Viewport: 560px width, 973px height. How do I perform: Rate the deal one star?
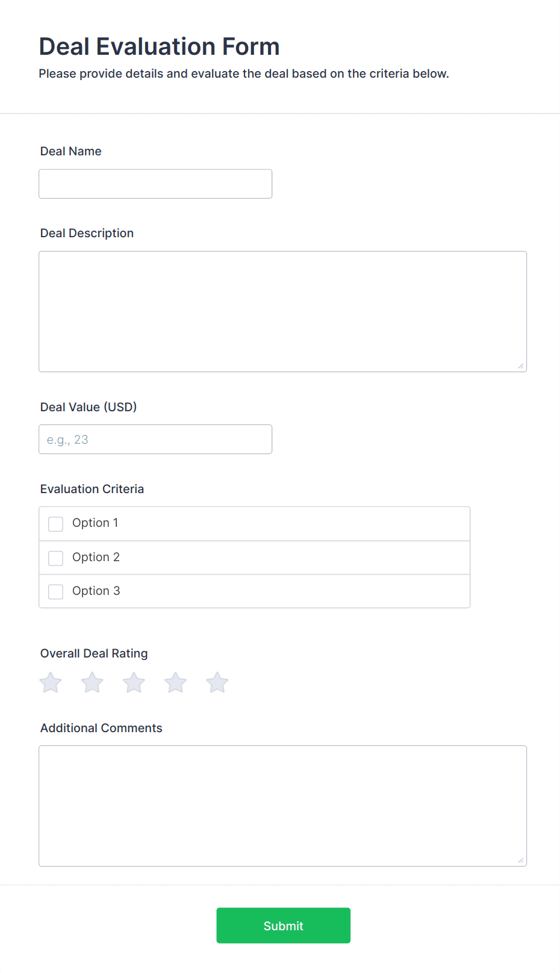click(x=51, y=683)
